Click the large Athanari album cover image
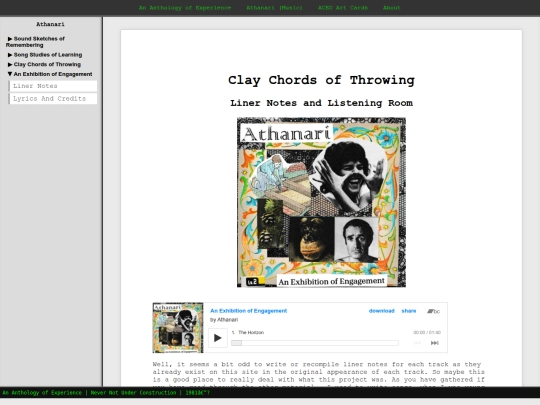 [321, 202]
